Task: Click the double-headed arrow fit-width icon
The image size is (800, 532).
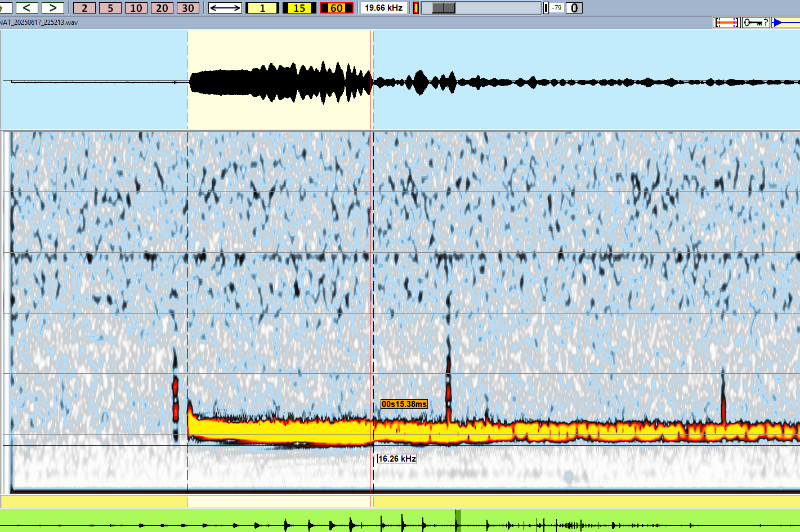Action: [225, 8]
